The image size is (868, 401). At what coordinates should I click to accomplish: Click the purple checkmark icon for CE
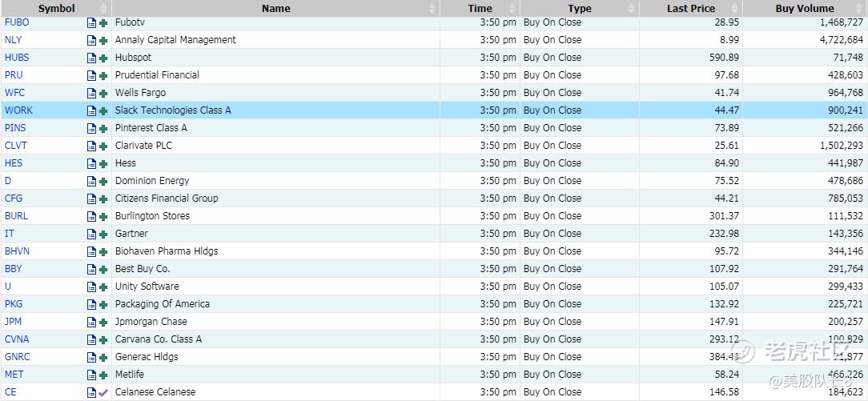pyautogui.click(x=103, y=393)
